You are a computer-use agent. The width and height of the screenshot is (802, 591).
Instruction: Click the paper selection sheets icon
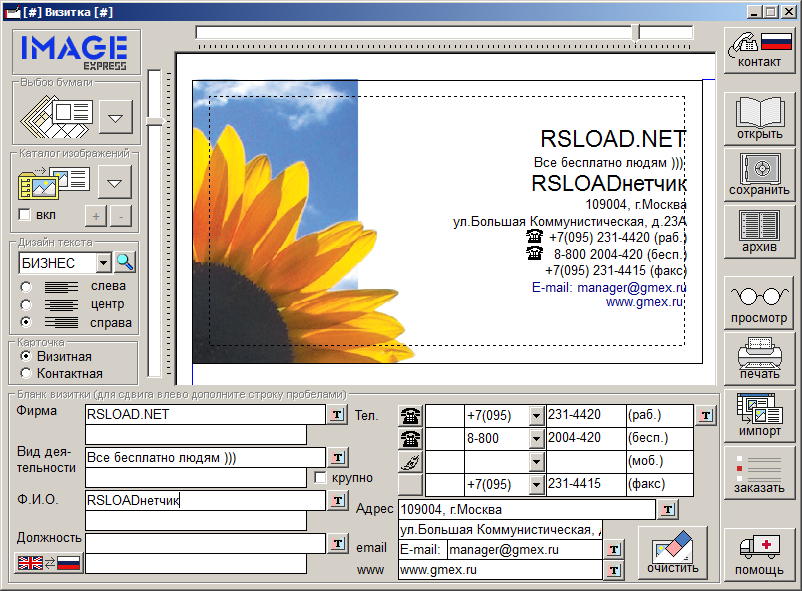[x=56, y=118]
